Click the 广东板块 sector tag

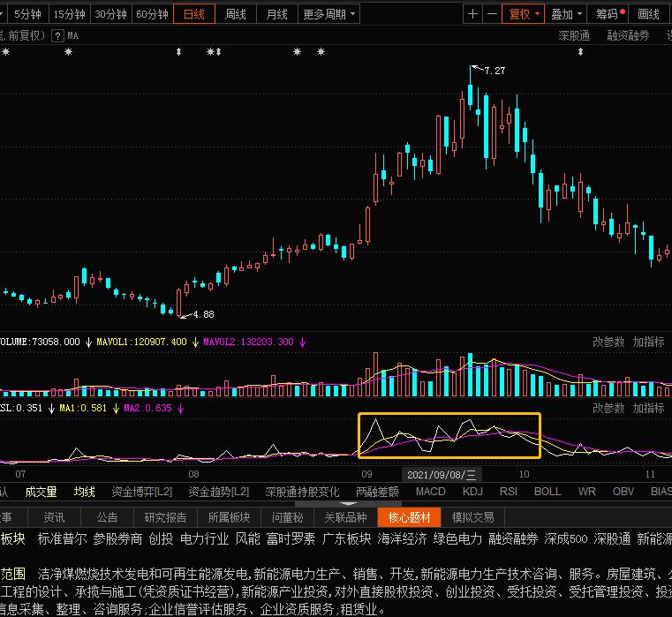pyautogui.click(x=346, y=538)
